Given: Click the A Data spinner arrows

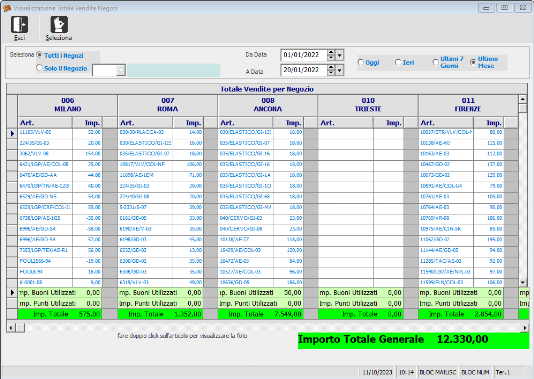Looking at the screenshot, I should (331, 70).
